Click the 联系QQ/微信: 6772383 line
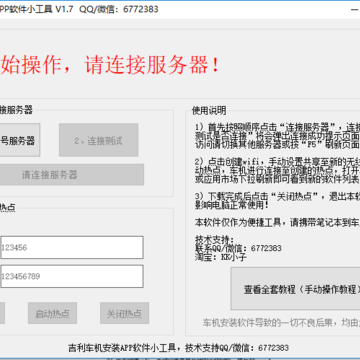 [238, 248]
